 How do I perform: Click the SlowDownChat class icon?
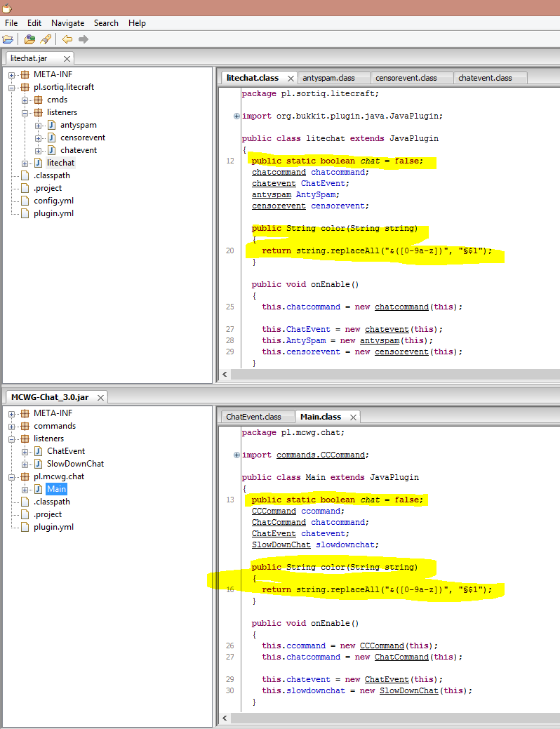click(38, 464)
